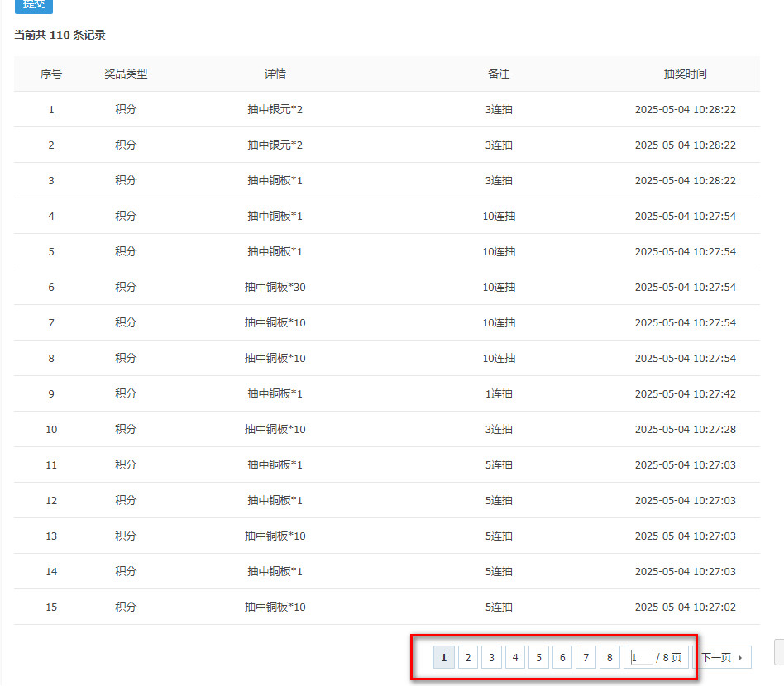Click the 序号 column header
Screen dimensions: 784x686
pyautogui.click(x=51, y=74)
